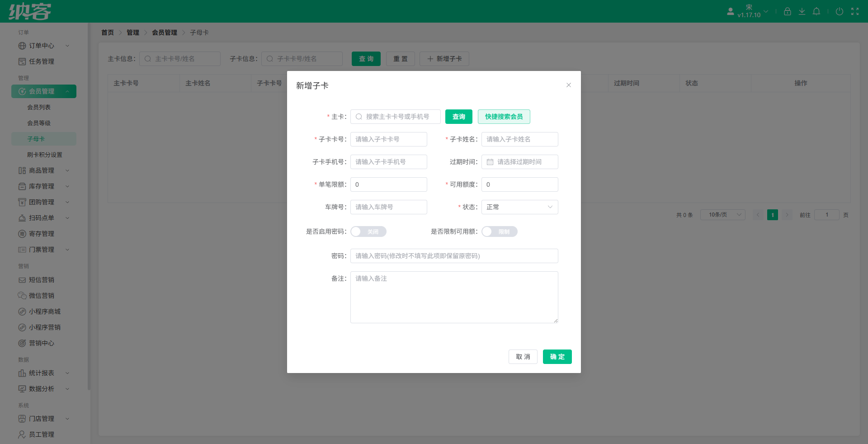Open 短信营销 in sidebar
This screenshot has height=444, width=868.
(44, 280)
